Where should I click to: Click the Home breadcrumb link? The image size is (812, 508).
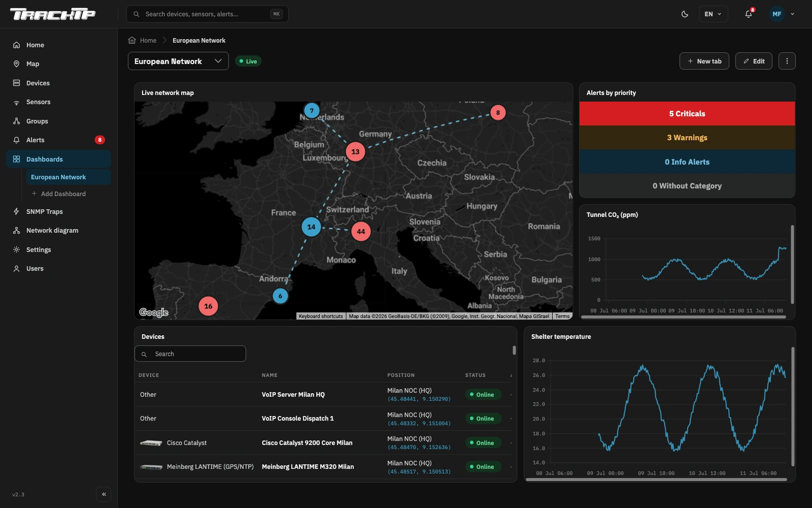(148, 40)
